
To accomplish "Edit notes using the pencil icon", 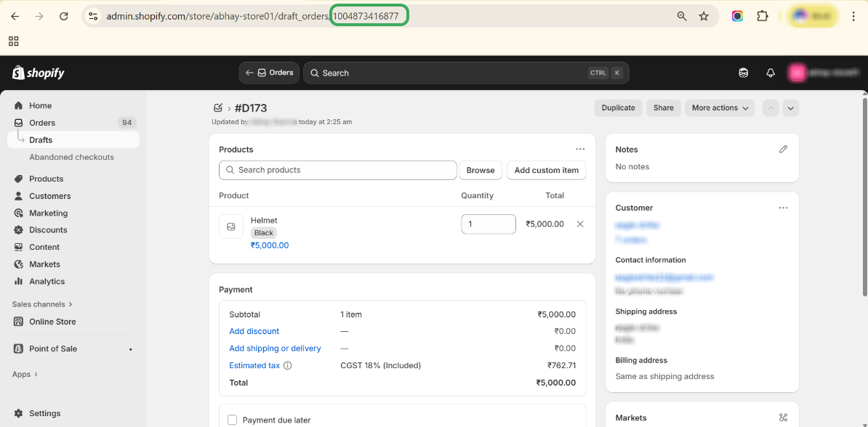I will (x=783, y=149).
